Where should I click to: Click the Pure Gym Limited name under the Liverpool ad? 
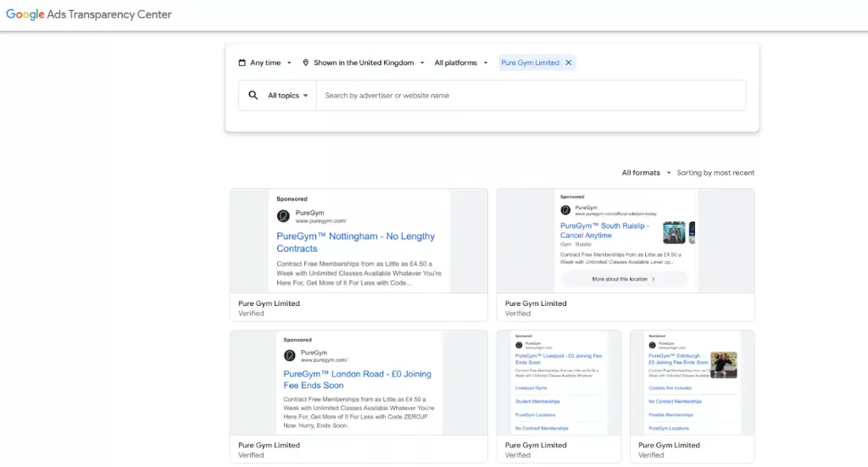[x=536, y=445]
